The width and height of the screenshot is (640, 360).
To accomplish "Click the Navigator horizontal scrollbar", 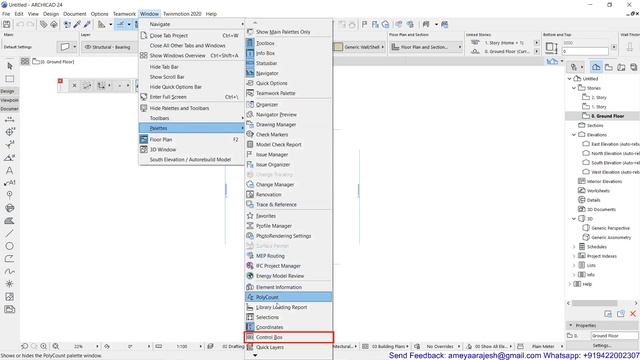I will coord(594,303).
